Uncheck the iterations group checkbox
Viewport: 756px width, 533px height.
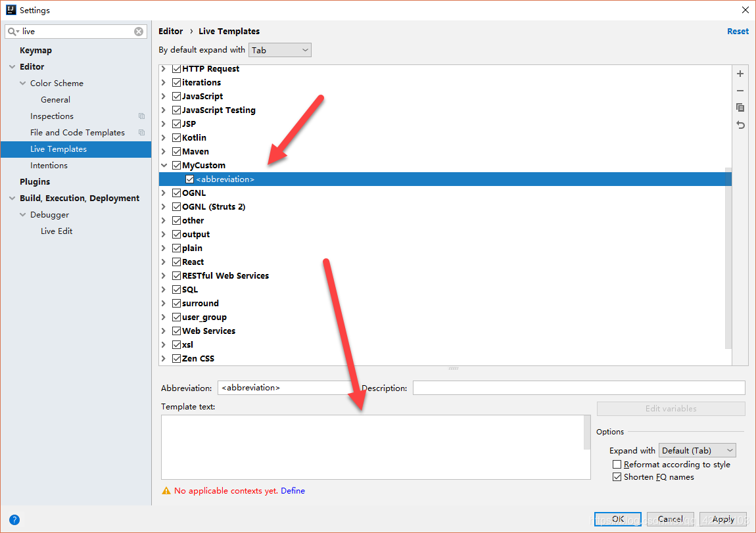(x=176, y=82)
